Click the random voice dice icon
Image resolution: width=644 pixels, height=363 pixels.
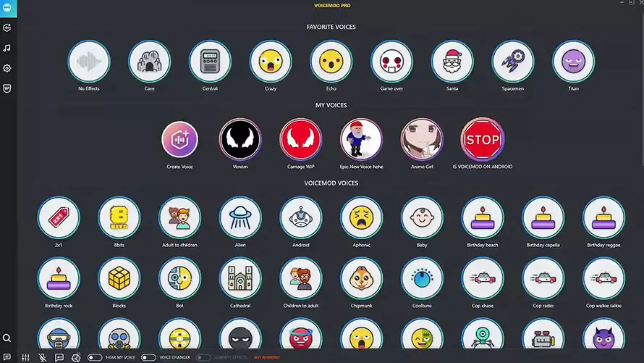pos(76,357)
